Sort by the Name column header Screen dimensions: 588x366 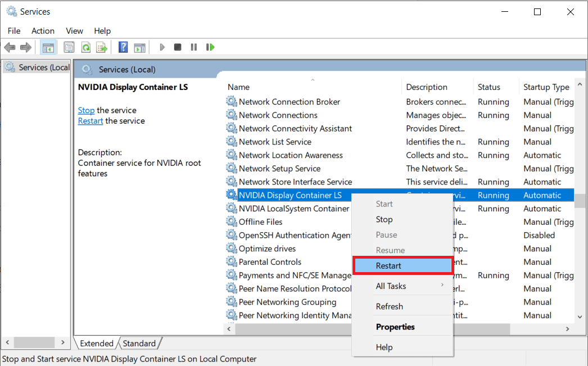[x=313, y=87]
